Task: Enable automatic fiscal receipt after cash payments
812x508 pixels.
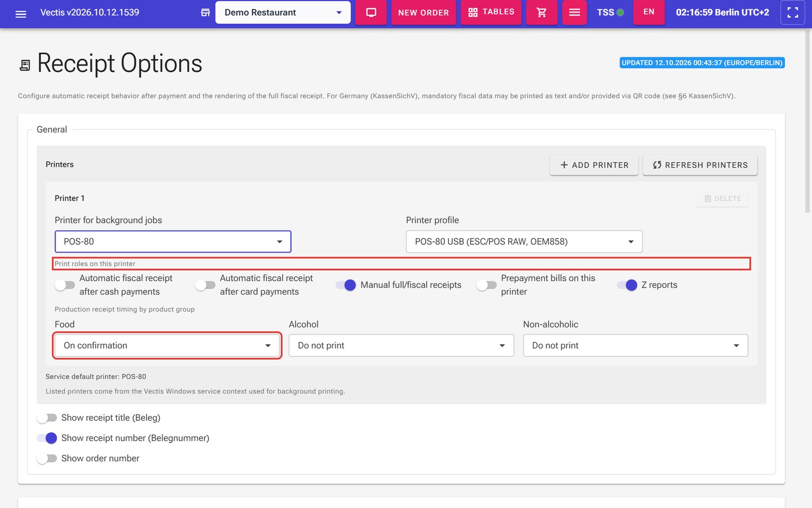Action: 64,285
